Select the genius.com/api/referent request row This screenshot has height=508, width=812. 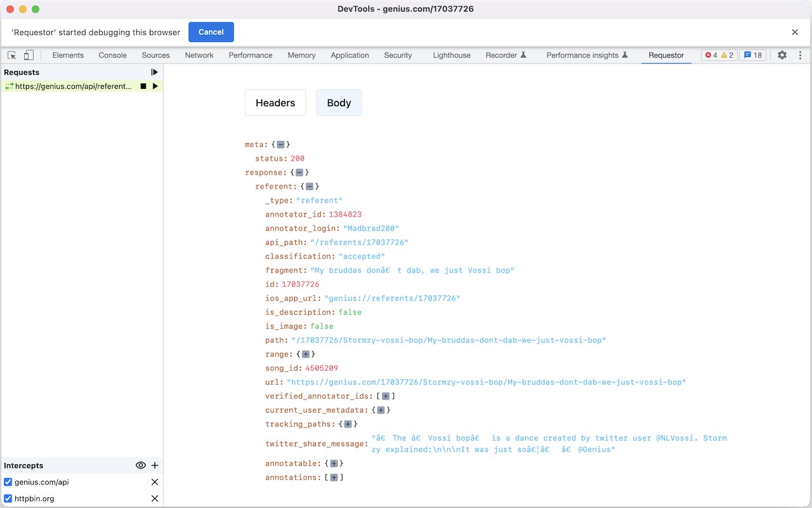(82, 86)
